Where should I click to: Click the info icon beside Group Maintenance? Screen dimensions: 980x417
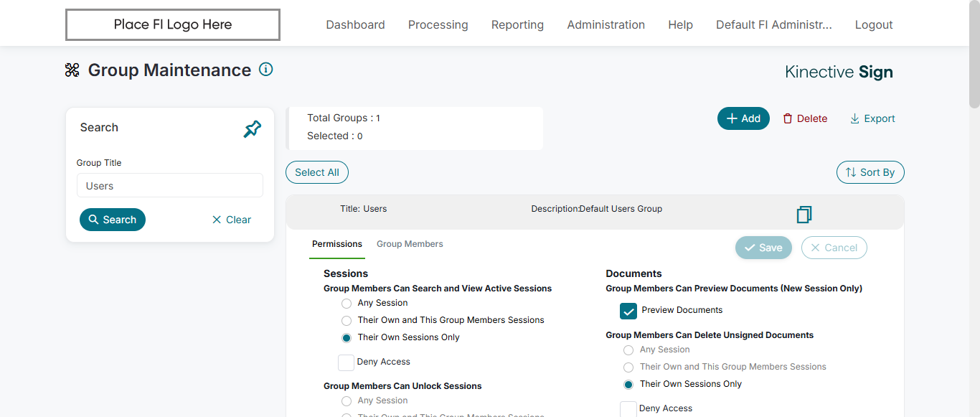266,70
